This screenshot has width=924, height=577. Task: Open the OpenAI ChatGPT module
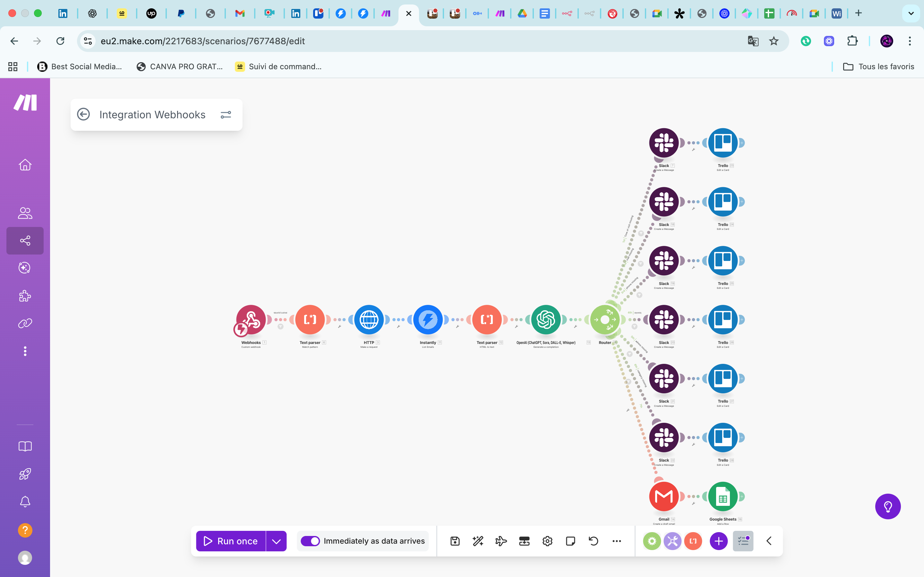546,319
